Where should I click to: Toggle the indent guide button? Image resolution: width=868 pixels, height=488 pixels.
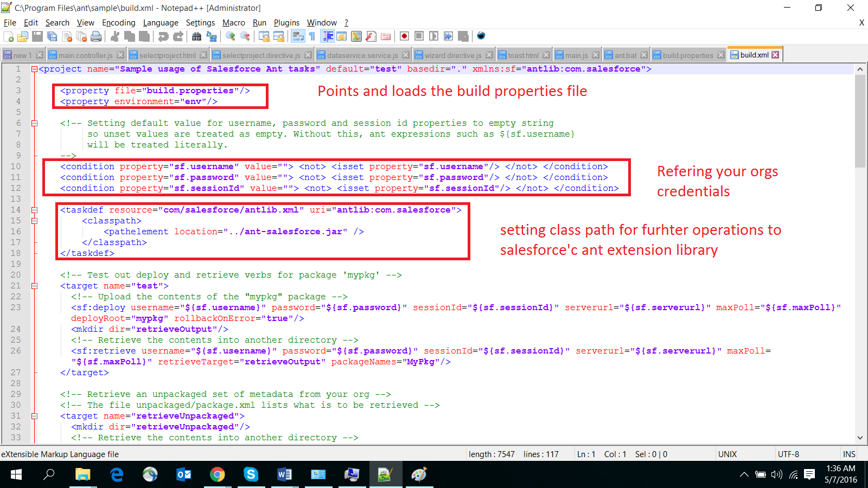[328, 36]
